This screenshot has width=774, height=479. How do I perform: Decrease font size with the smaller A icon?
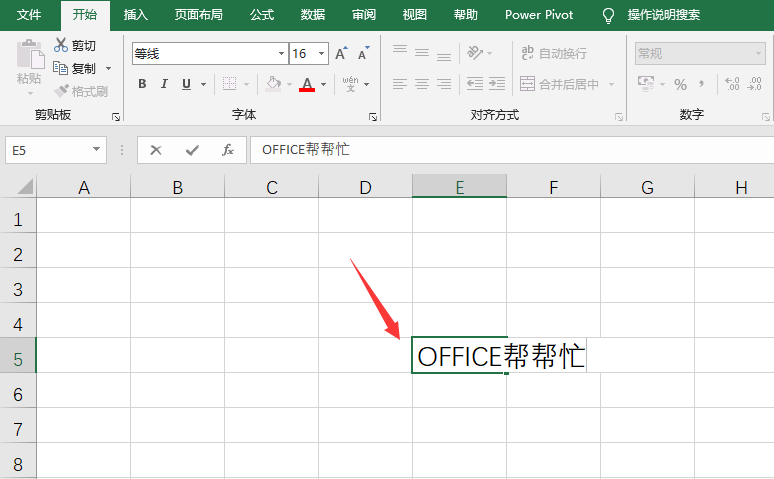(363, 54)
